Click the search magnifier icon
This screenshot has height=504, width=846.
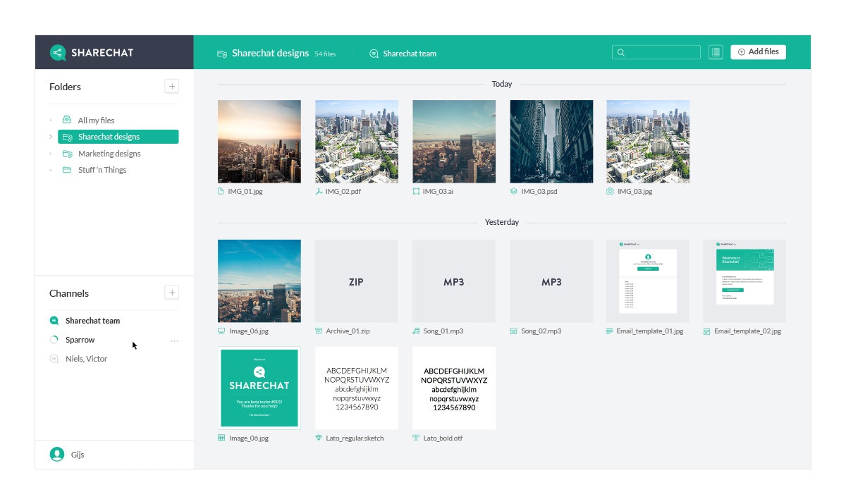[620, 52]
